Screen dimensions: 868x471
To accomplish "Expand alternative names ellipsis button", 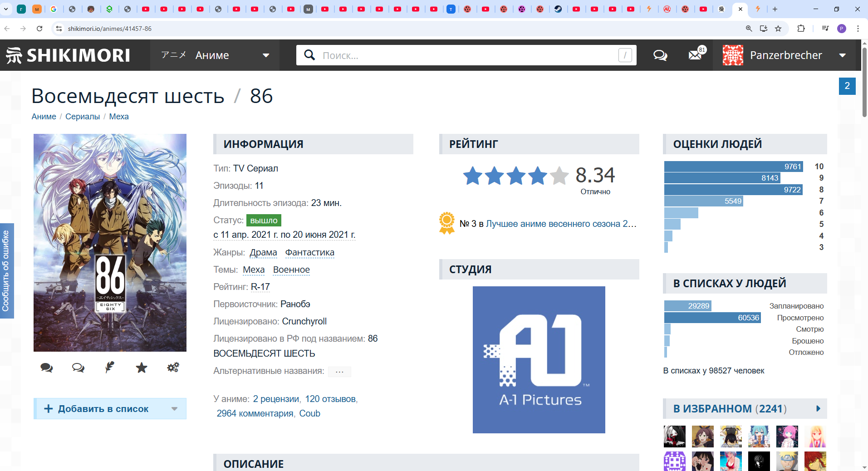I will (x=339, y=372).
